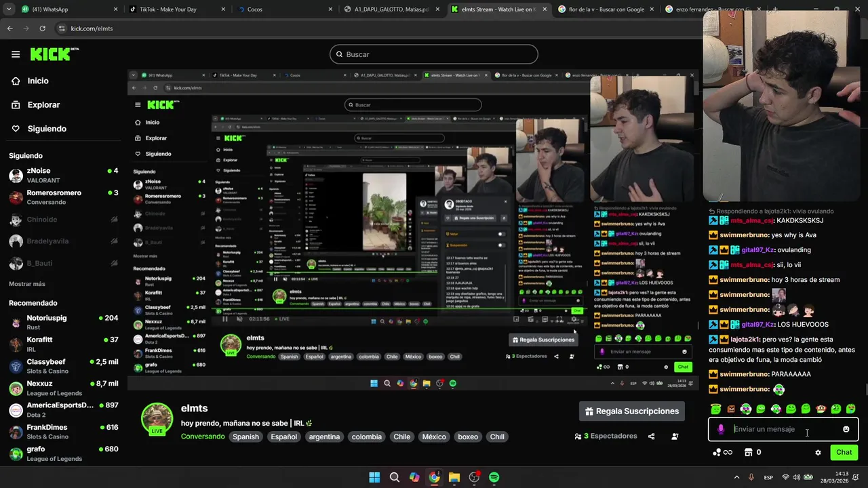Switch to the WhatsApp tab
The width and height of the screenshot is (868, 488).
pyautogui.click(x=67, y=9)
